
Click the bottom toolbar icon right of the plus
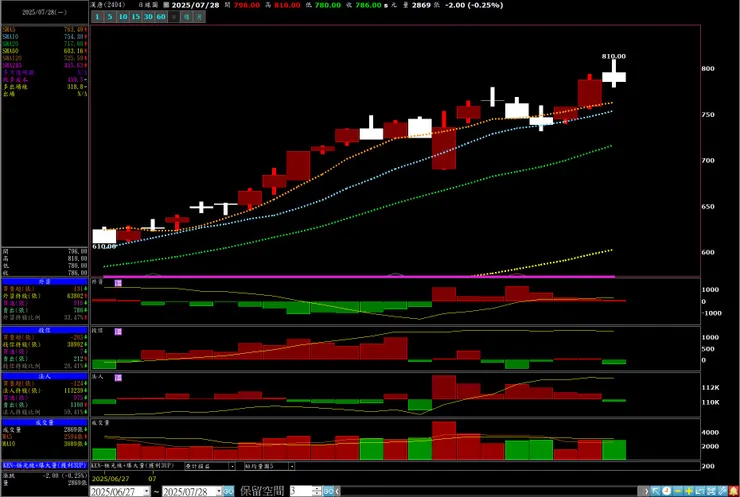(700, 491)
